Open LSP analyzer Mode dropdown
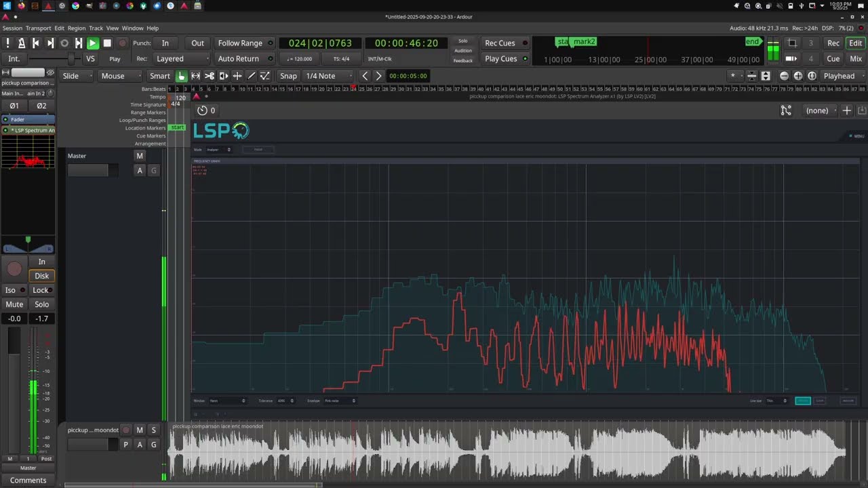868x488 pixels. [x=219, y=150]
